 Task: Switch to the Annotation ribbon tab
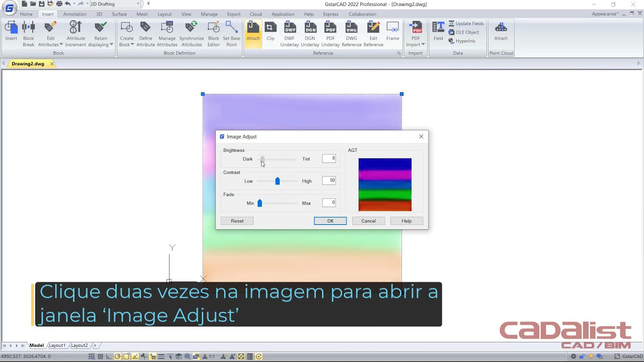(x=75, y=14)
